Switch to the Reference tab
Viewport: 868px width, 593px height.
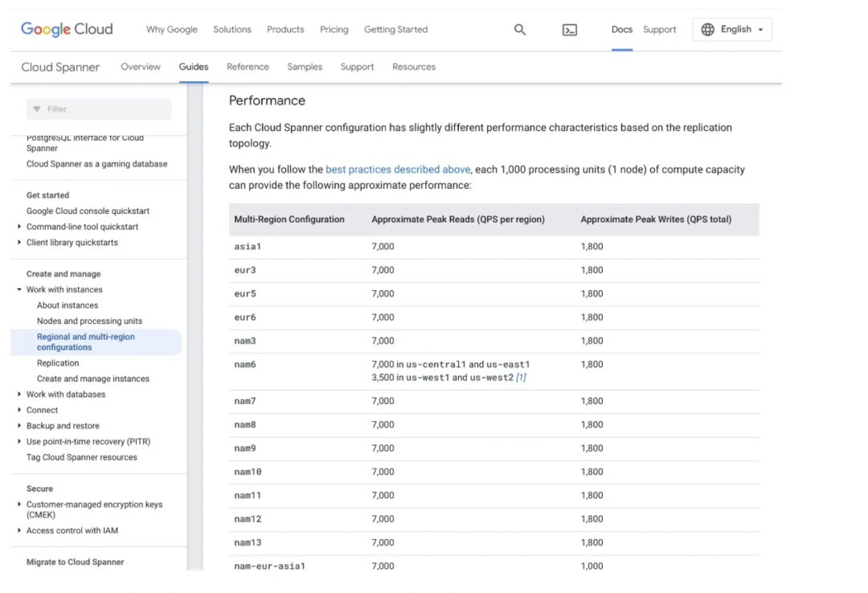(x=248, y=67)
